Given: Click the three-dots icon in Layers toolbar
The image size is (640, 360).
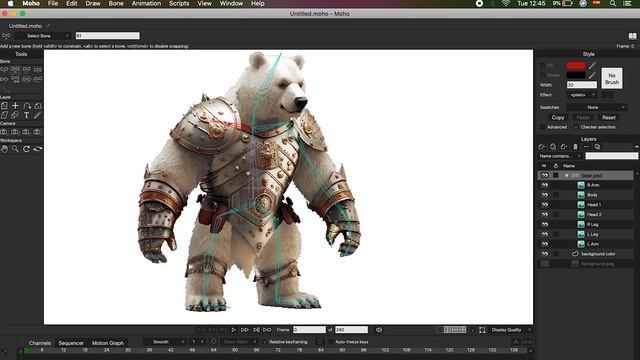Looking at the screenshot, I should [586, 147].
